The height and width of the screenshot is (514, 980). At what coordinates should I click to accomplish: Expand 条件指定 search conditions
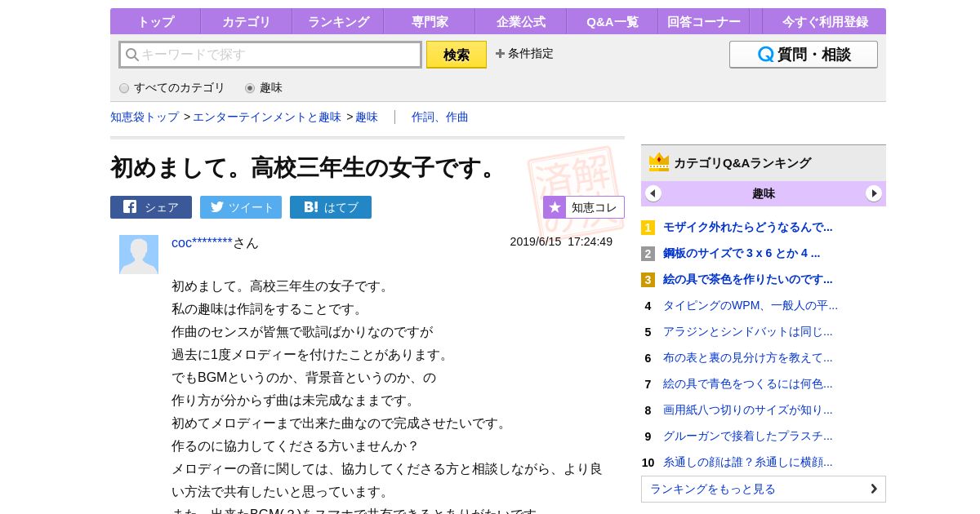524,54
